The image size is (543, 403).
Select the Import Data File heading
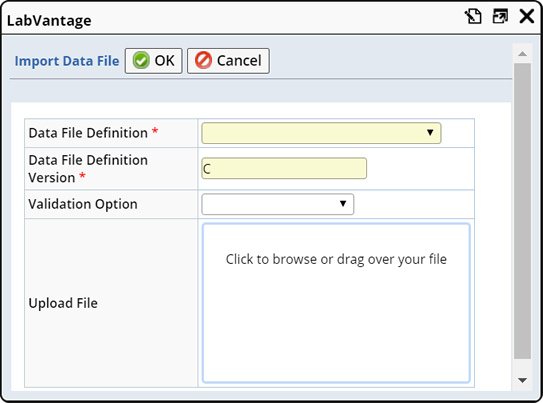coord(67,61)
